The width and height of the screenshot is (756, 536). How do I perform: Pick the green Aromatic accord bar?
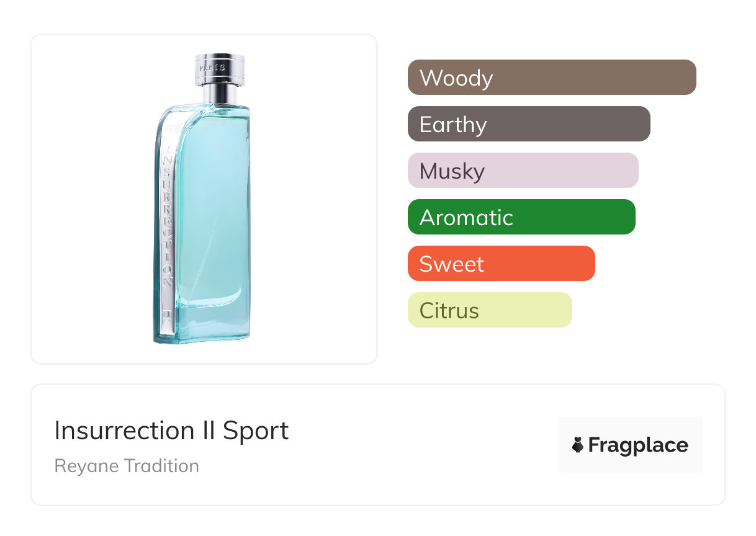tap(521, 217)
